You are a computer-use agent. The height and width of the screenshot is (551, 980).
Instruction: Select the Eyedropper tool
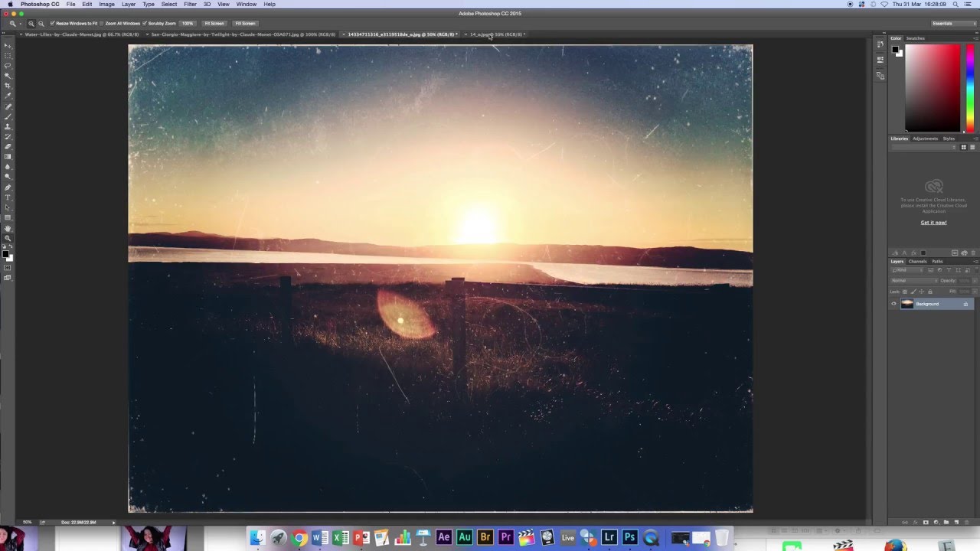pos(7,95)
